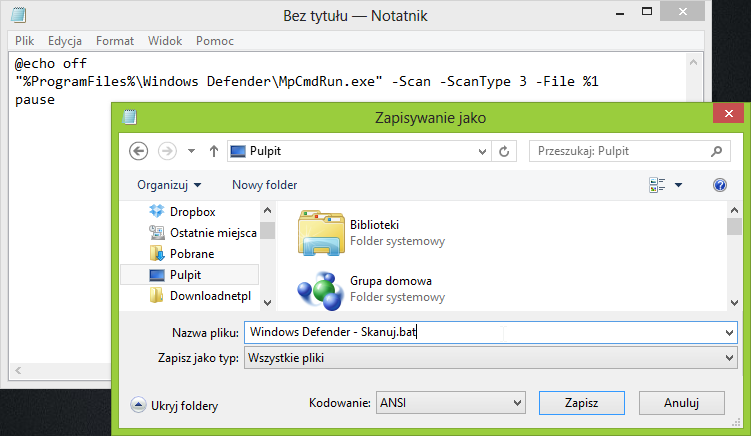Close the Zapisywanie jako dialog

[x=729, y=114]
